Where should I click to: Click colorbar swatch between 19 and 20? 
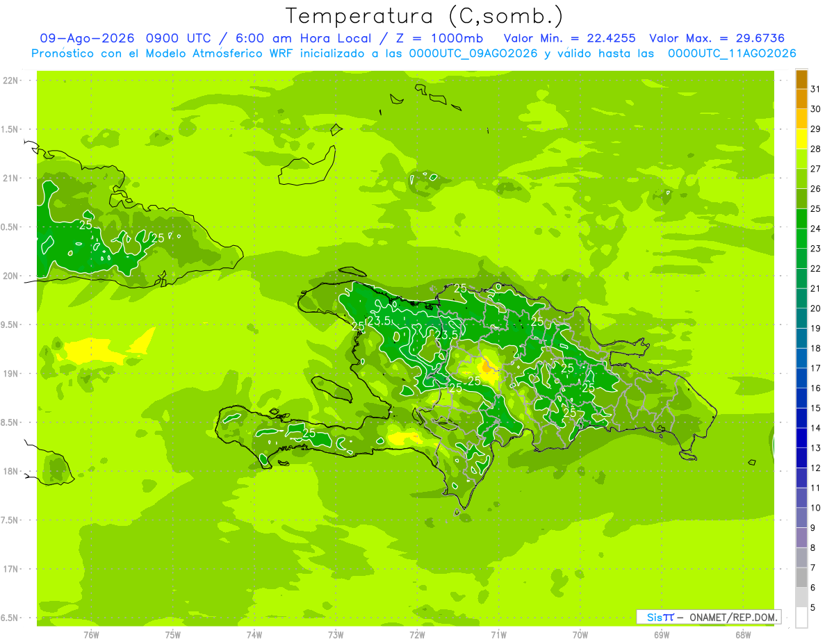(x=801, y=318)
